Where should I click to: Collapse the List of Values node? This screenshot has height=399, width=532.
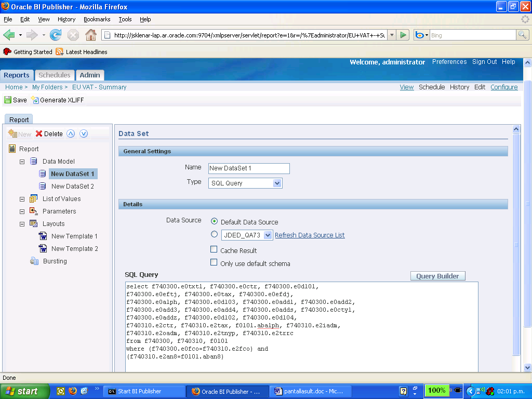coord(22,199)
